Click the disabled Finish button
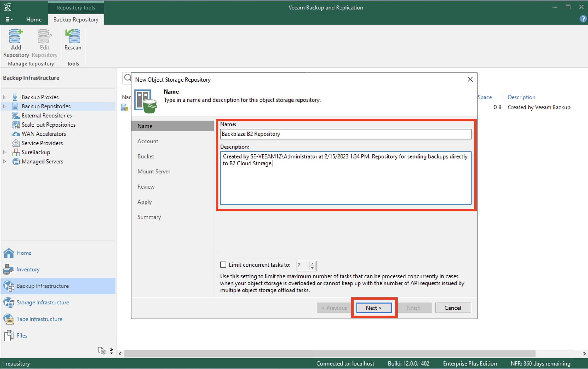The image size is (588, 369). (x=414, y=308)
